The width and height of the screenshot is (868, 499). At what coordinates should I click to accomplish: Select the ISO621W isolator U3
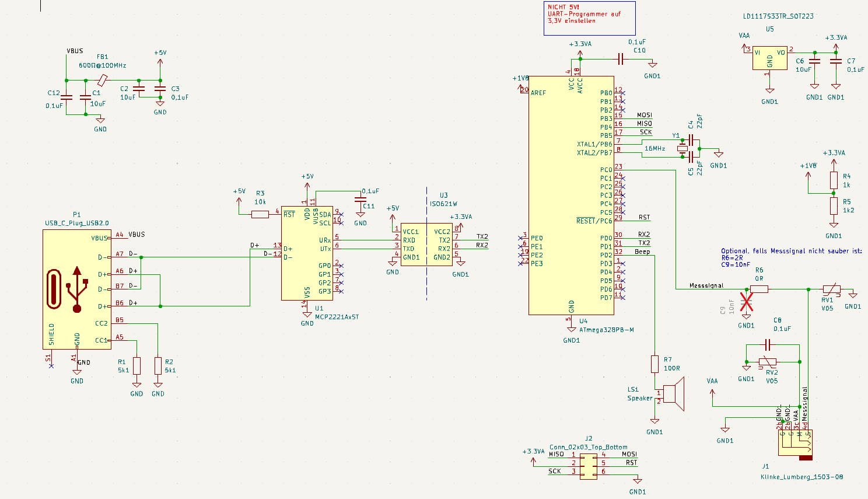click(426, 244)
